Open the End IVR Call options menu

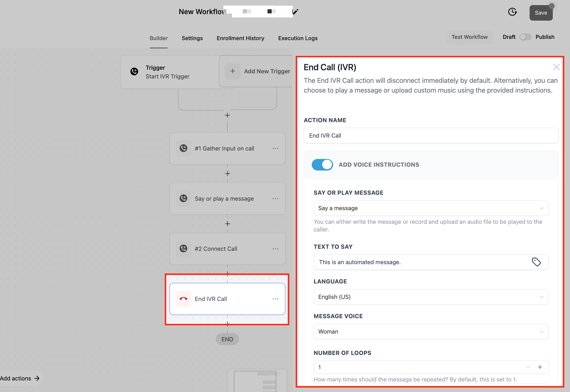pyautogui.click(x=275, y=299)
